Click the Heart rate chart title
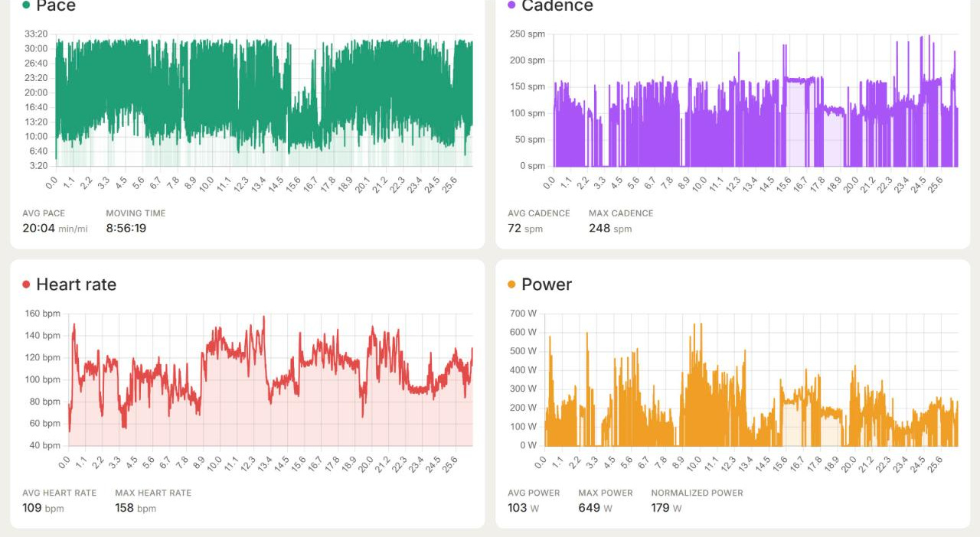The width and height of the screenshot is (980, 537). tap(76, 285)
